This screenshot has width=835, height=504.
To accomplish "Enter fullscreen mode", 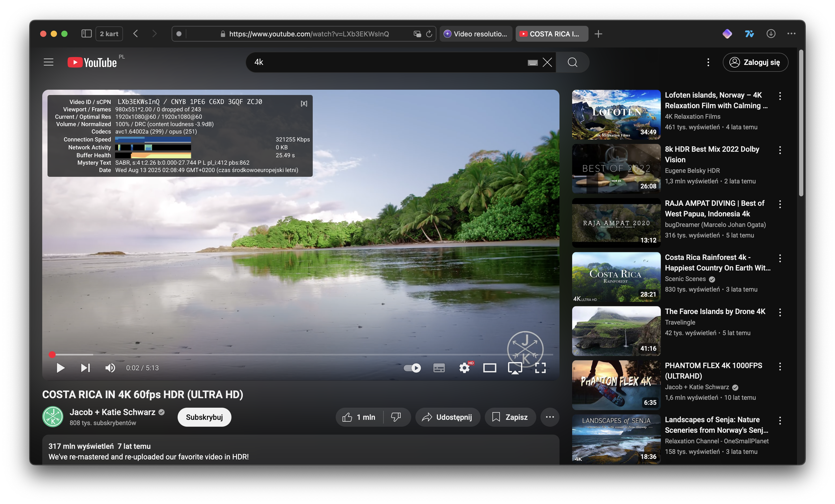I will click(540, 368).
